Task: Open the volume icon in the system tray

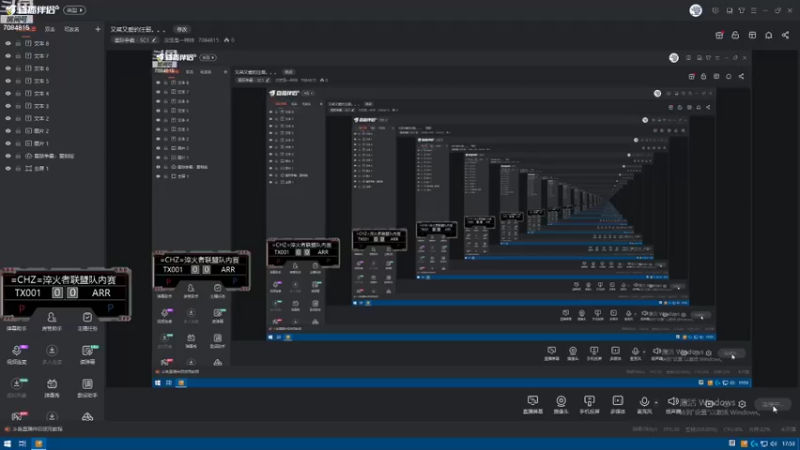Action: click(774, 444)
